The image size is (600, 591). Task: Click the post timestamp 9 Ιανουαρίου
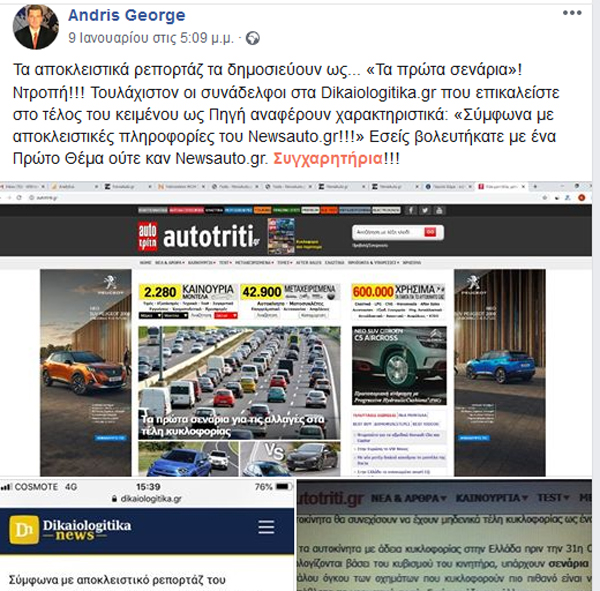(x=151, y=38)
